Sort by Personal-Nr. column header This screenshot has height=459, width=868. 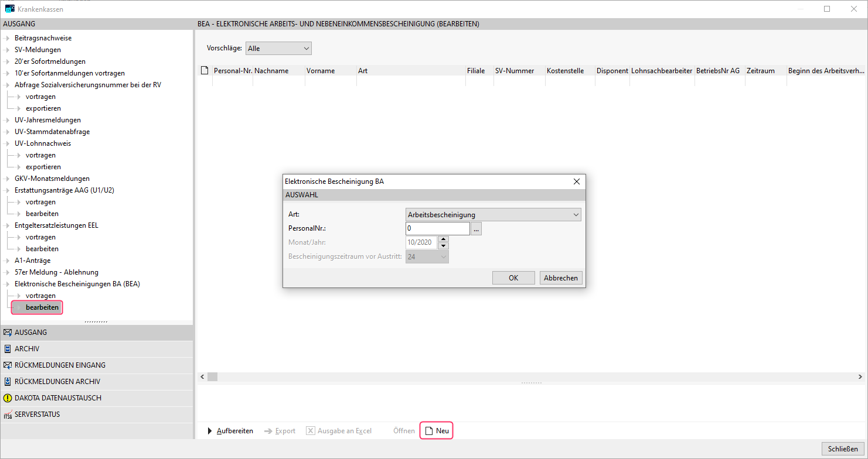point(233,71)
